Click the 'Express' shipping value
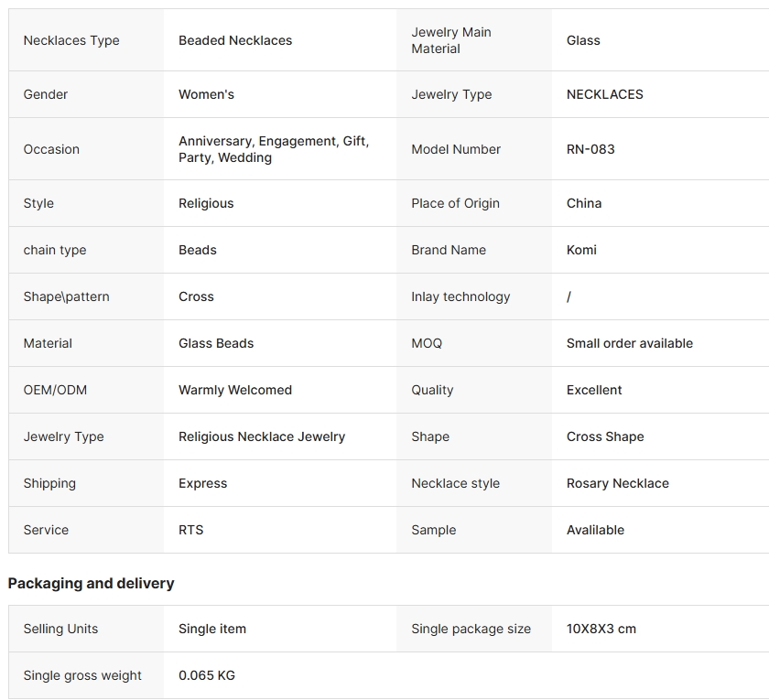769x700 pixels. 202,483
